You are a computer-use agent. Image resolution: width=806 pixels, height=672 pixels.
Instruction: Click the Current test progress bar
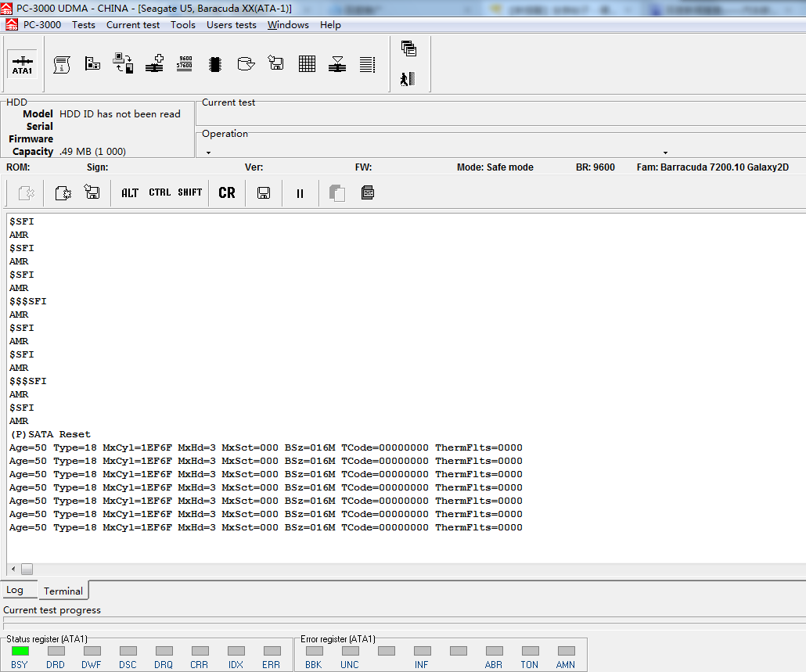click(405, 623)
